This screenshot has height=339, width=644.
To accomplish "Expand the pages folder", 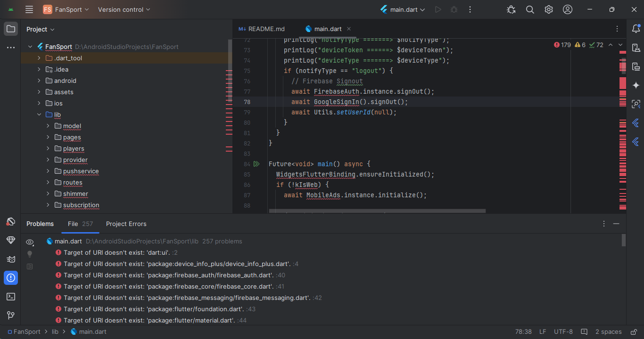I will pyautogui.click(x=48, y=137).
